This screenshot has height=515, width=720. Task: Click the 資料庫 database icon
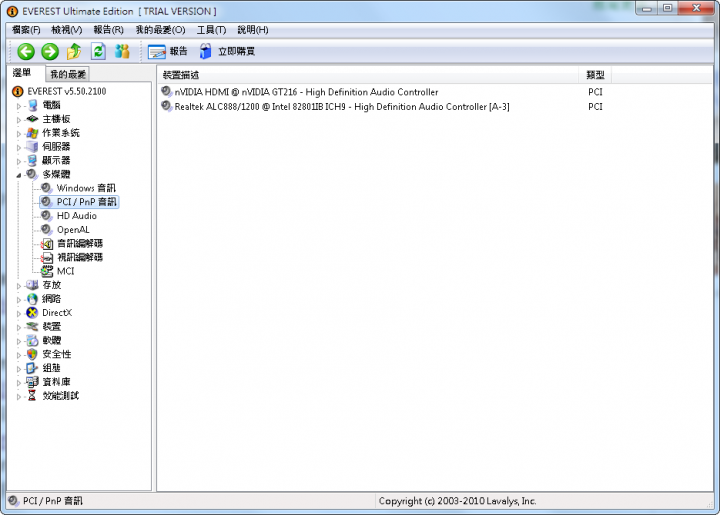[x=32, y=381]
